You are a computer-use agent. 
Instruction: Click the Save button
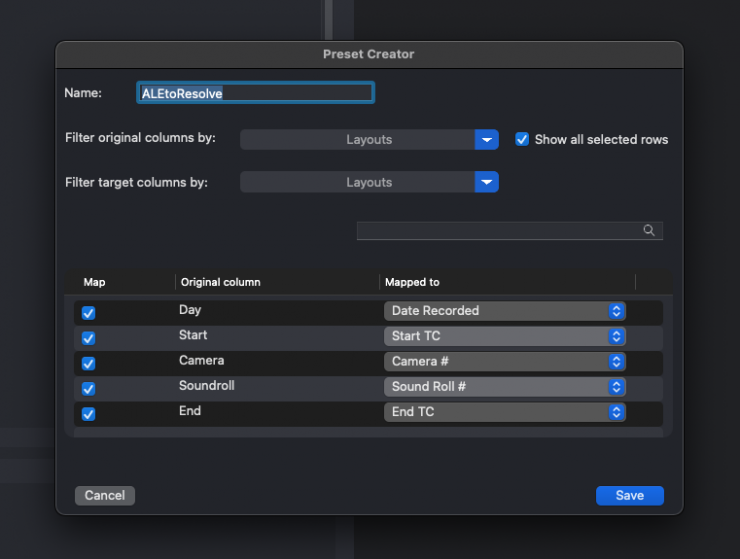629,495
